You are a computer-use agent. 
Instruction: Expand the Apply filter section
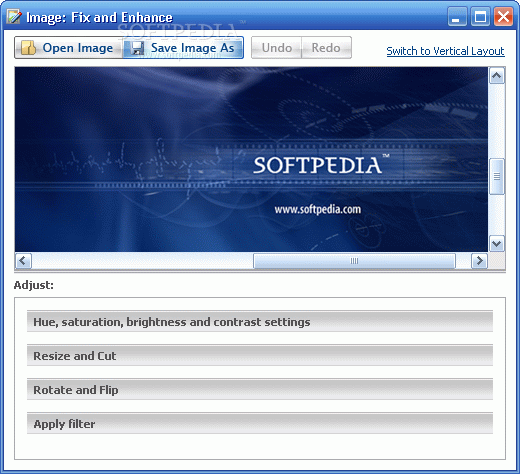click(x=260, y=424)
